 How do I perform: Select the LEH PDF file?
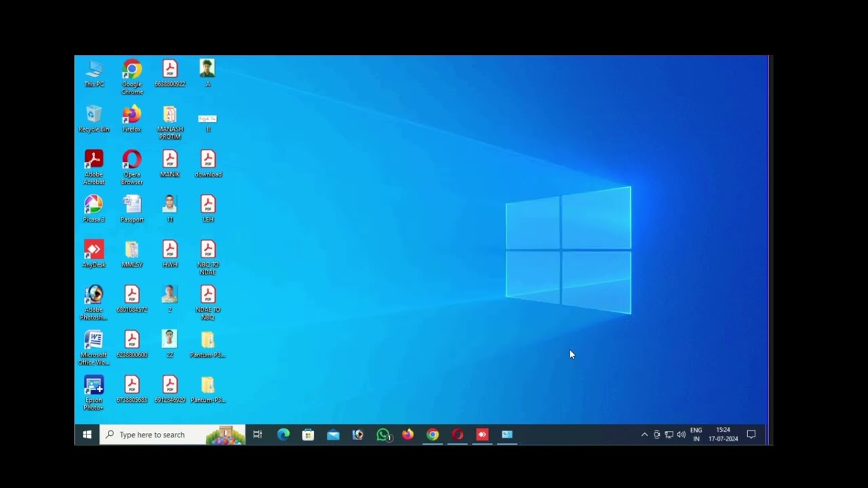[208, 209]
